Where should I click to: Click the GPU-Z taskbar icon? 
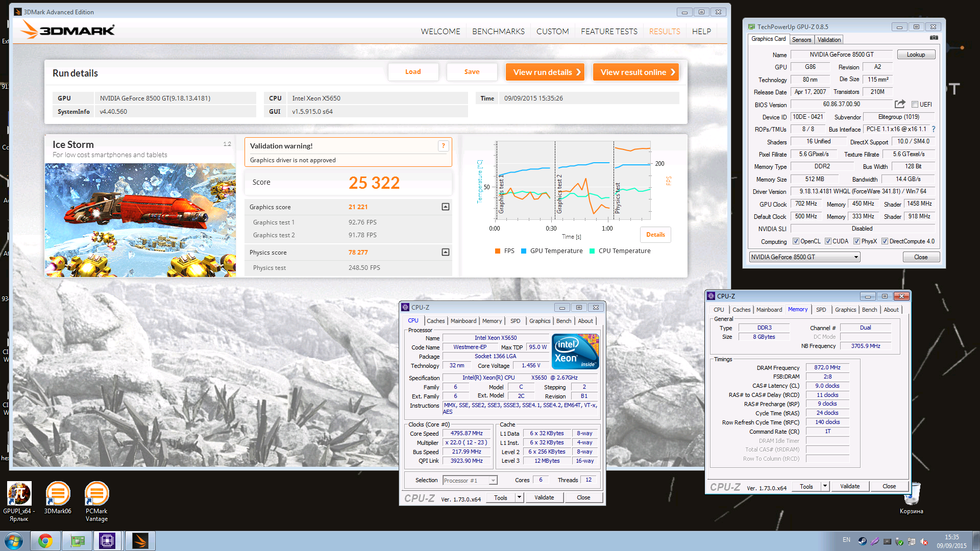click(78, 541)
